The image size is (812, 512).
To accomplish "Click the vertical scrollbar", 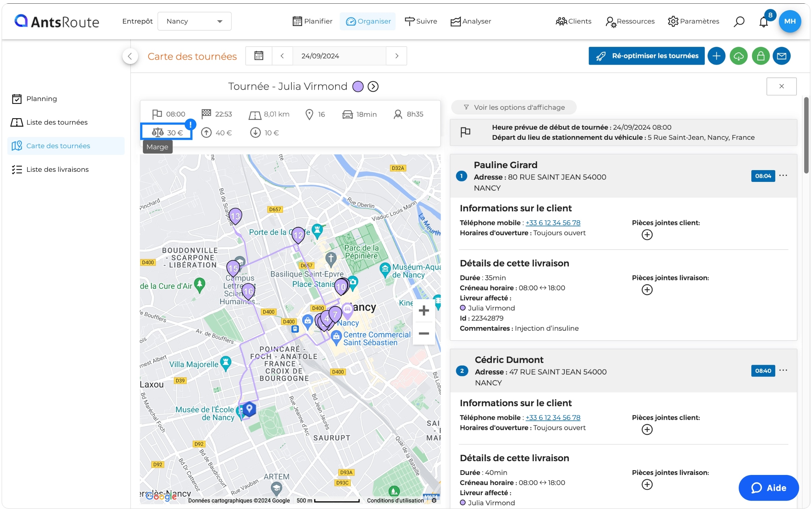I will pos(806,135).
